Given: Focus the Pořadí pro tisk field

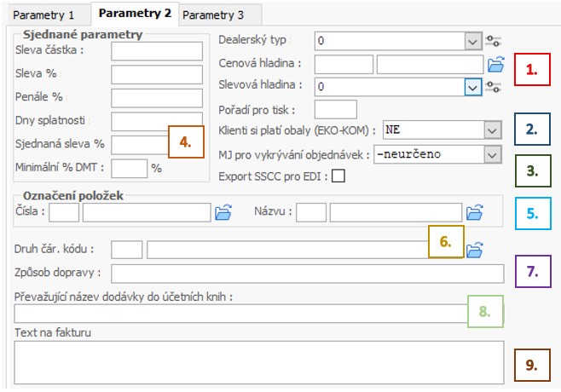Looking at the screenshot, I should 336,109.
